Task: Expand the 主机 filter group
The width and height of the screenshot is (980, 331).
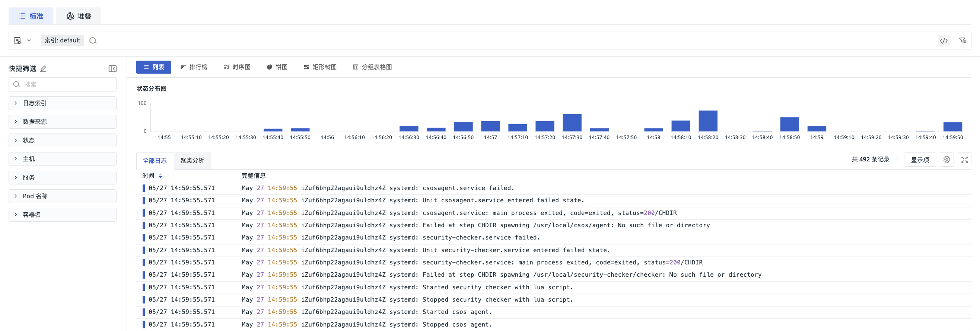Action: pyautogui.click(x=63, y=159)
